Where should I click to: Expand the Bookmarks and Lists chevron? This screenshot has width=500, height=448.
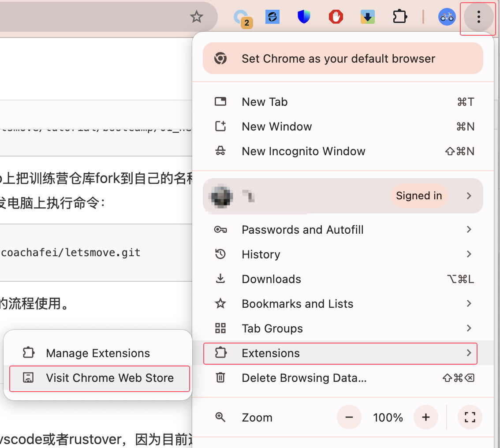(469, 303)
